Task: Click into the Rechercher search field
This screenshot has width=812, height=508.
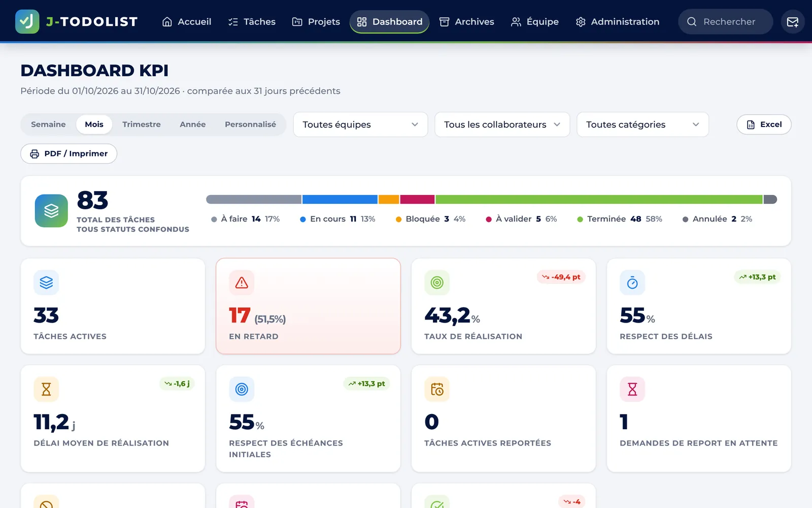Action: coord(726,22)
